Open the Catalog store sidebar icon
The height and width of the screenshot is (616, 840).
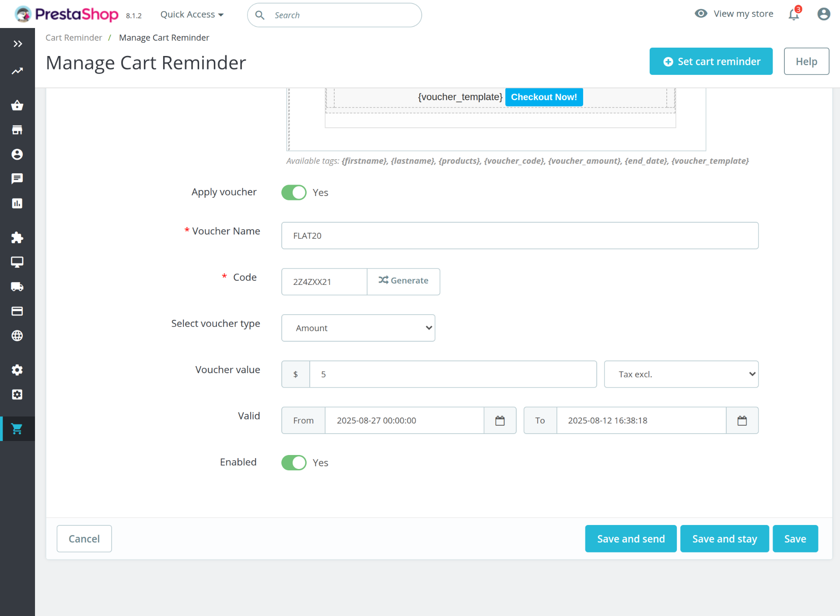point(17,130)
